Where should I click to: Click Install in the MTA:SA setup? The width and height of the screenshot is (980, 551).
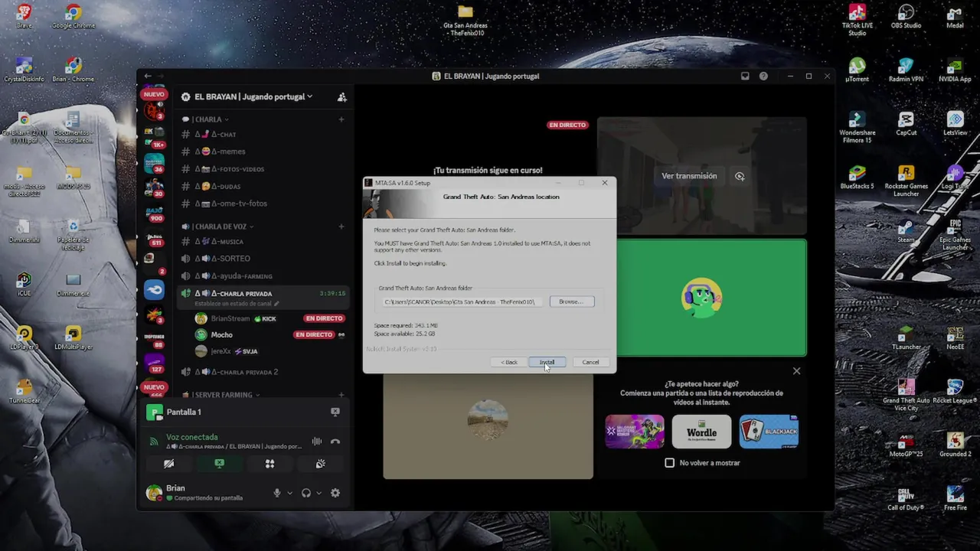click(547, 362)
